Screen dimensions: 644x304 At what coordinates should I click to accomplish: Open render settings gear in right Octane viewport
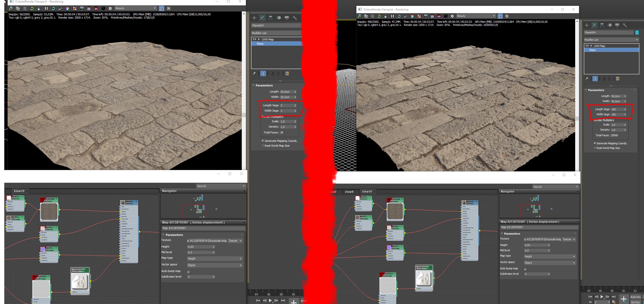452,16
